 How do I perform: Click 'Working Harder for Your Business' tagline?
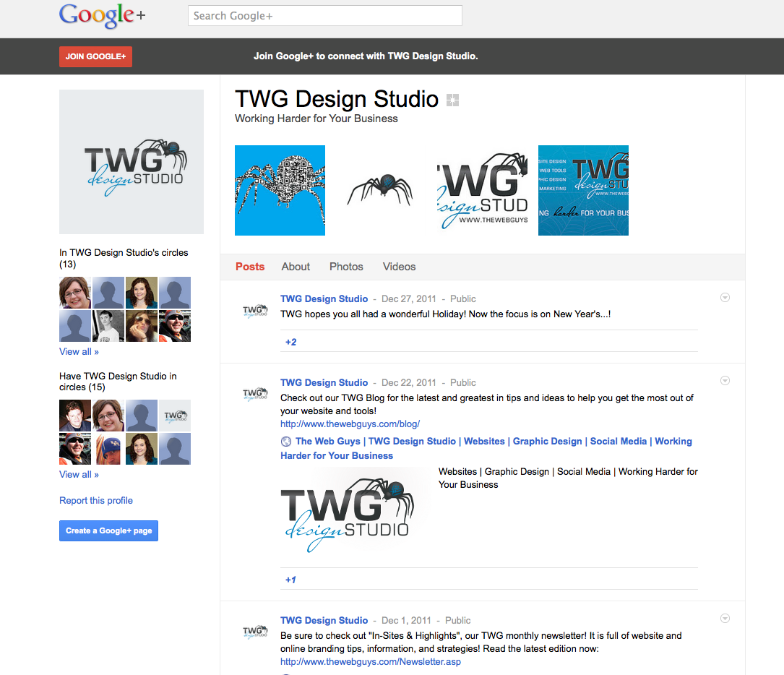(316, 119)
